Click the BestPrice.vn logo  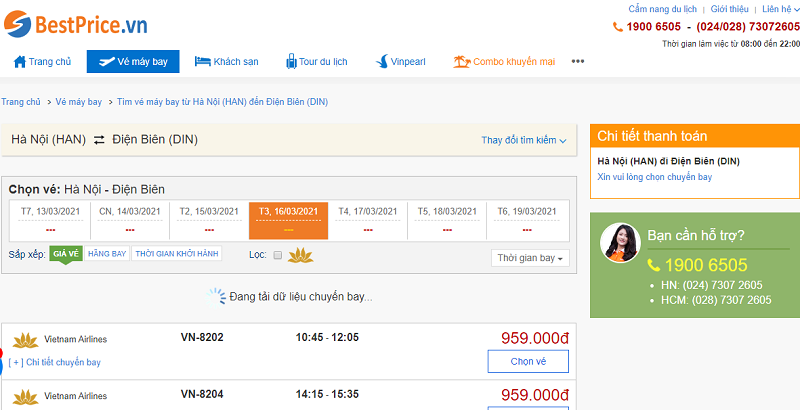click(x=76, y=24)
